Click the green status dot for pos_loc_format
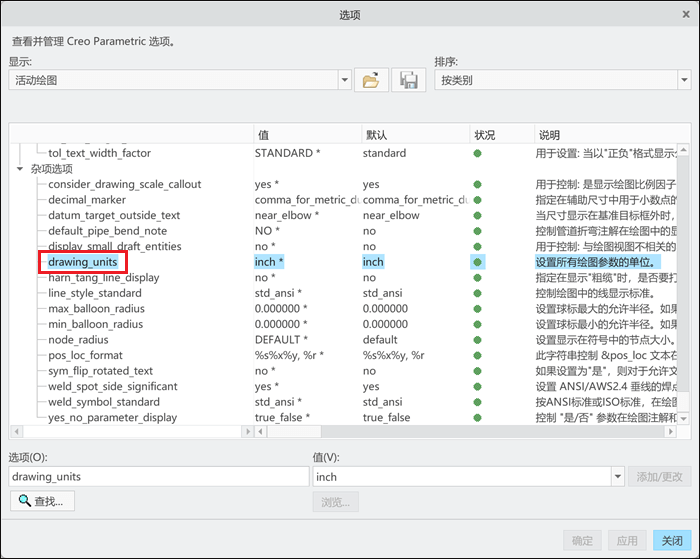 pos(477,355)
